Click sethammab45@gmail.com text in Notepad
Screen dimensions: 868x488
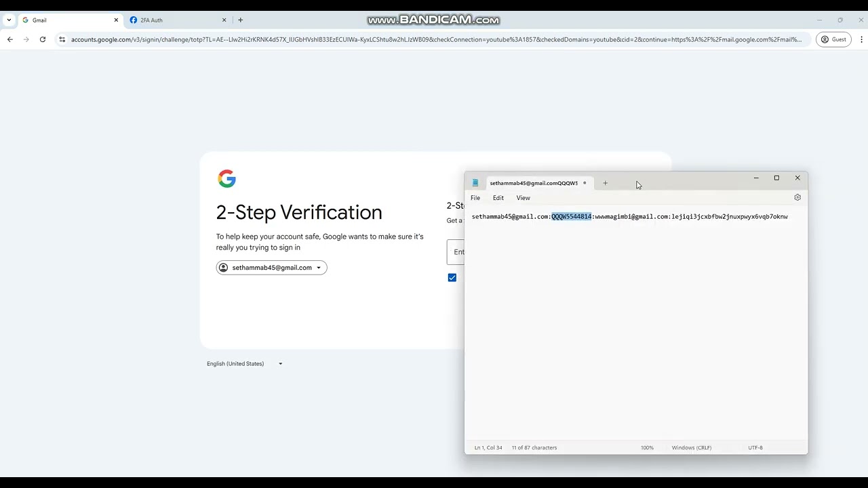pyautogui.click(x=511, y=217)
